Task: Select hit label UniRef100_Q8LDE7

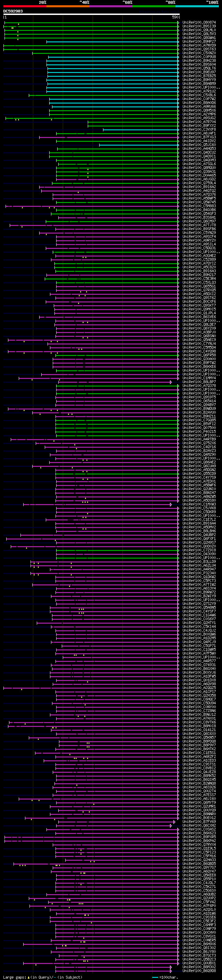Action: 199,324
